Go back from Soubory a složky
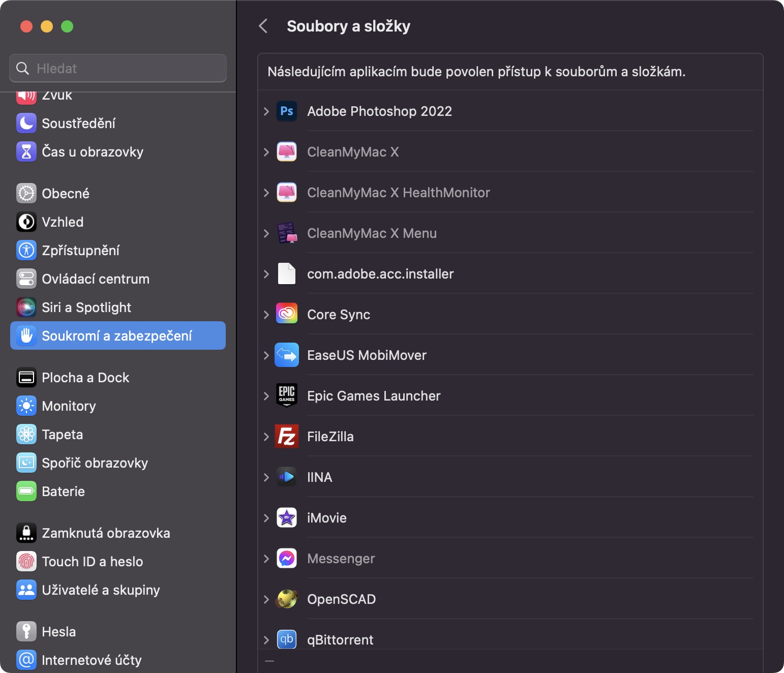 pyautogui.click(x=263, y=26)
